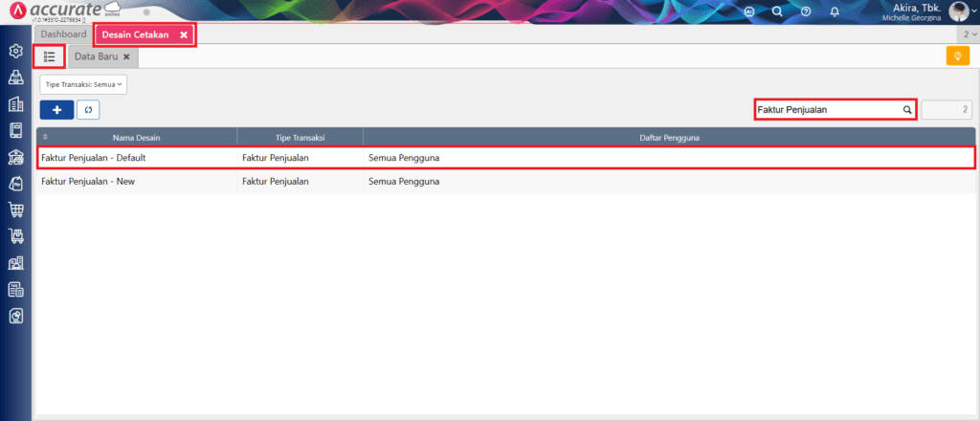Click the shopping cart sidebar icon
The width and height of the screenshot is (980, 421).
pos(15,210)
